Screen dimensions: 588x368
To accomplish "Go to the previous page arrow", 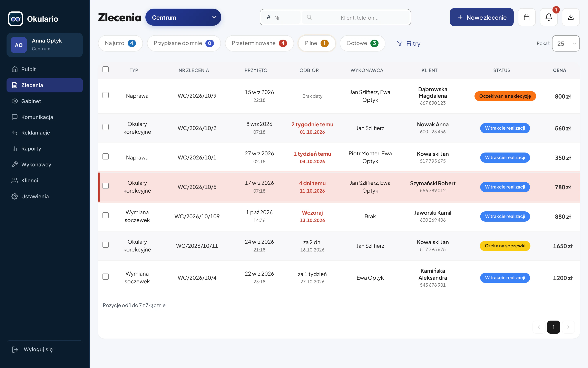I will pos(539,327).
